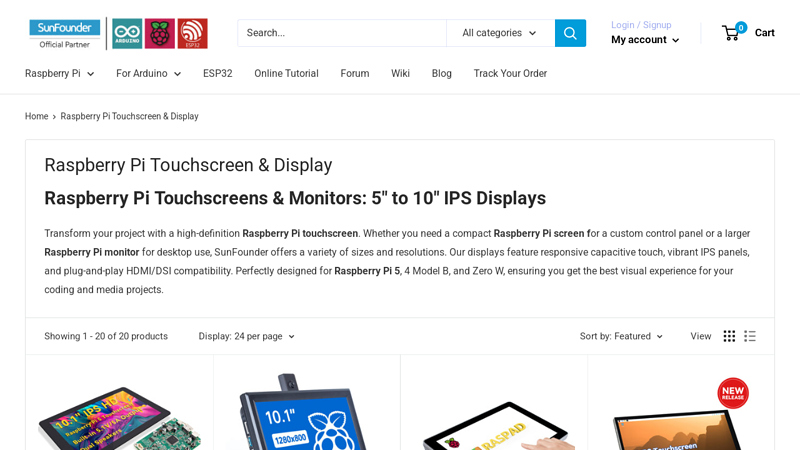Click the "Raspberry Pi Touchscreen & Display" page heading
The height and width of the screenshot is (450, 800).
188,165
